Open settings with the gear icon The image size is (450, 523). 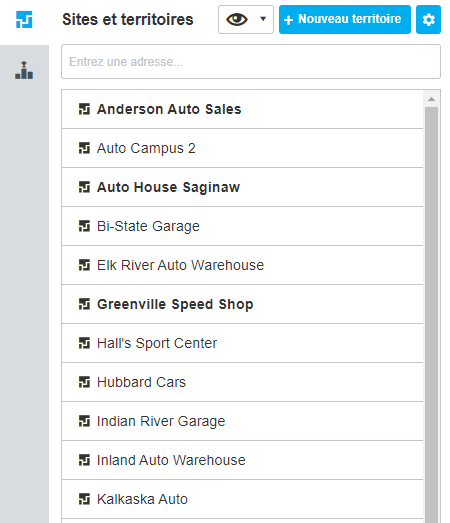428,20
